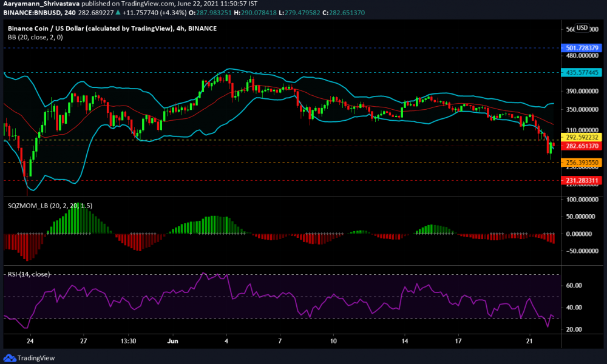Select the open value O:287.983251
607x364 pixels.
pyautogui.click(x=210, y=13)
